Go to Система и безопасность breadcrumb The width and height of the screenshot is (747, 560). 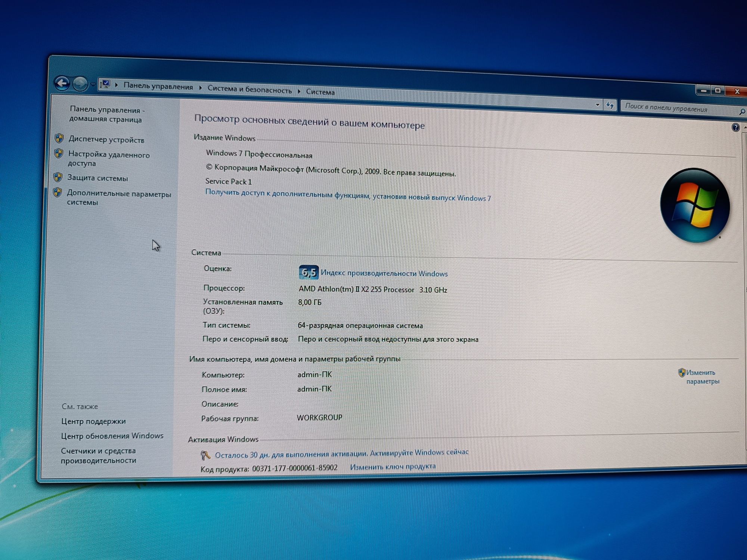point(249,90)
